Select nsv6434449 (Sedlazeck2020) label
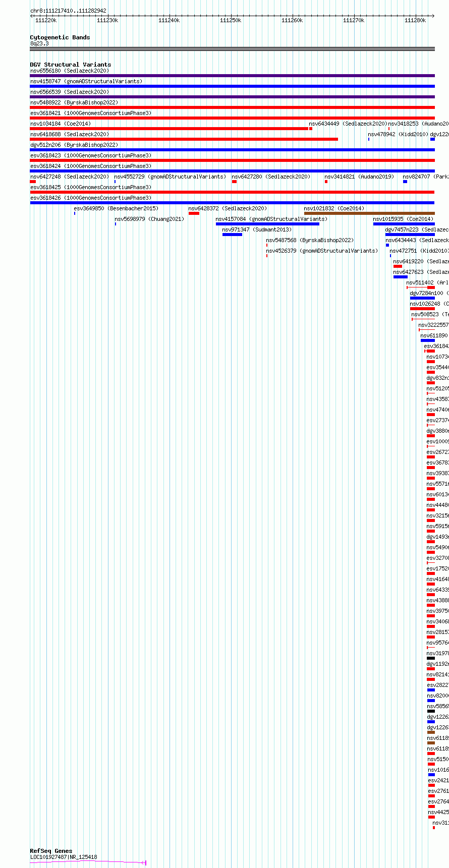The width and height of the screenshot is (449, 868). (x=348, y=124)
